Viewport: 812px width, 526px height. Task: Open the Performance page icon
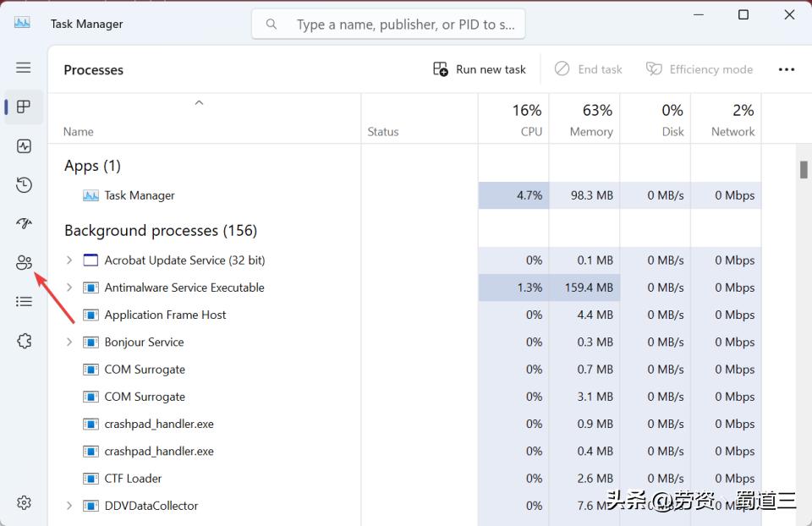tap(23, 145)
